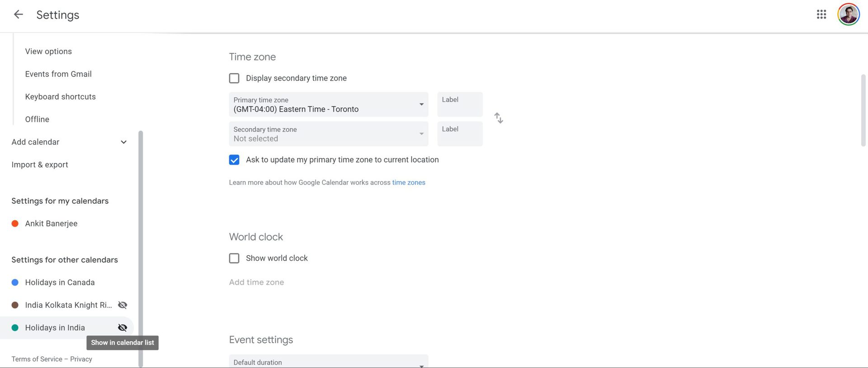Open the Secondary time zone dropdown
Image resolution: width=868 pixels, height=368 pixels.
328,134
